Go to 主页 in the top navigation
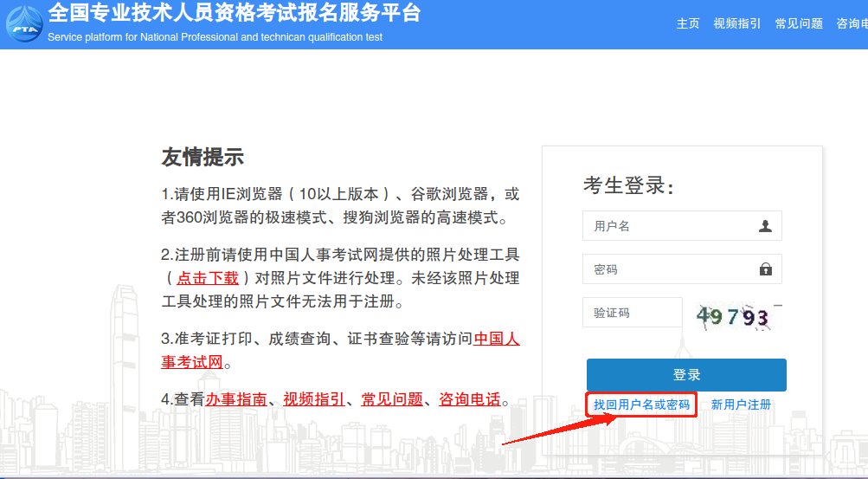Screen dimensions: 868x479 point(688,24)
